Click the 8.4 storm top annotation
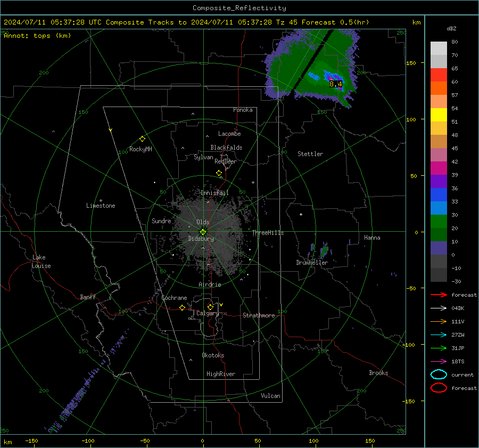Screen dimensions: 479x448 [335, 84]
